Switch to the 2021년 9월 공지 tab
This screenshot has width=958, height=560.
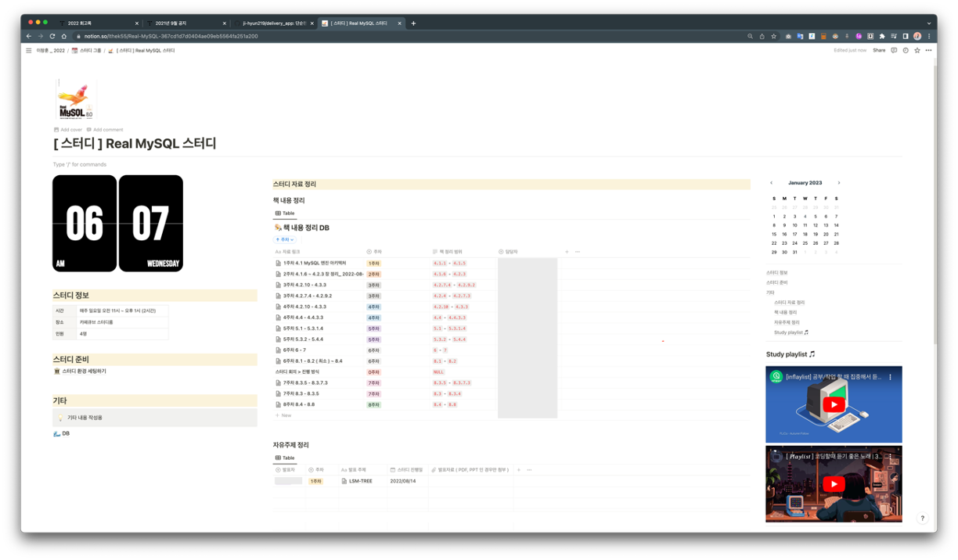[x=185, y=23]
